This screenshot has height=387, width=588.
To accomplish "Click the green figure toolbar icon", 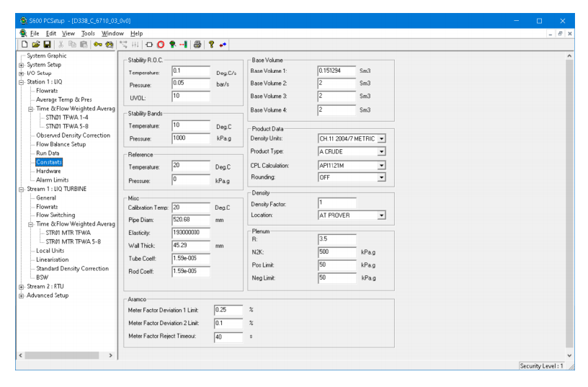I will click(172, 45).
